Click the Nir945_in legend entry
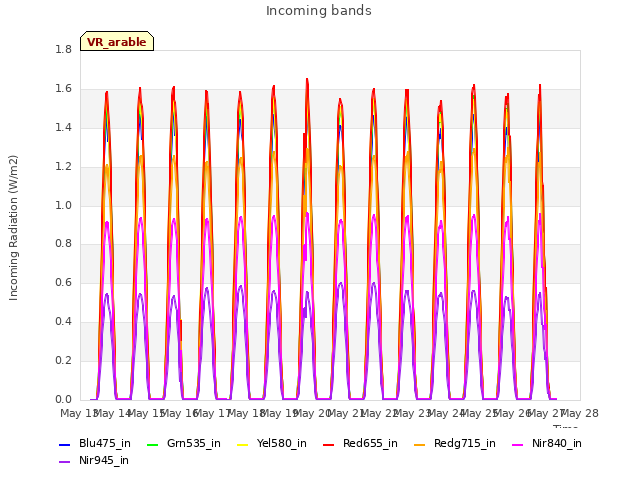Image resolution: width=640 pixels, height=480 pixels. pos(94,460)
